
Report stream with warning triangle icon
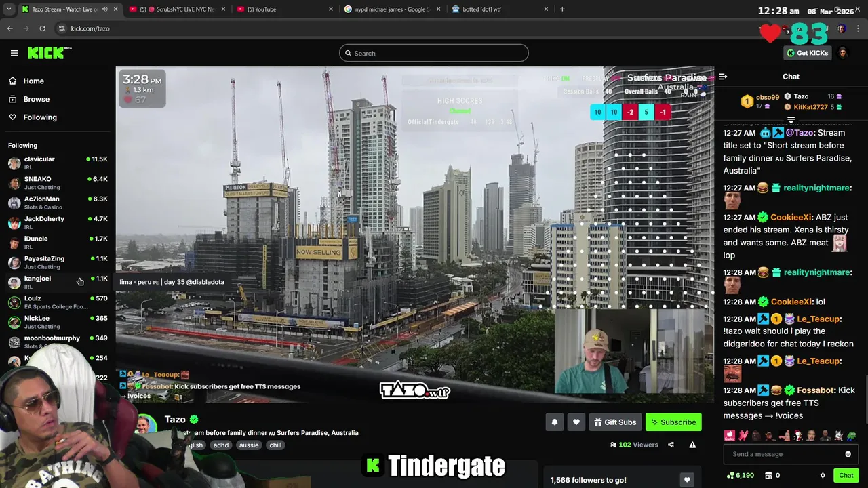692,445
